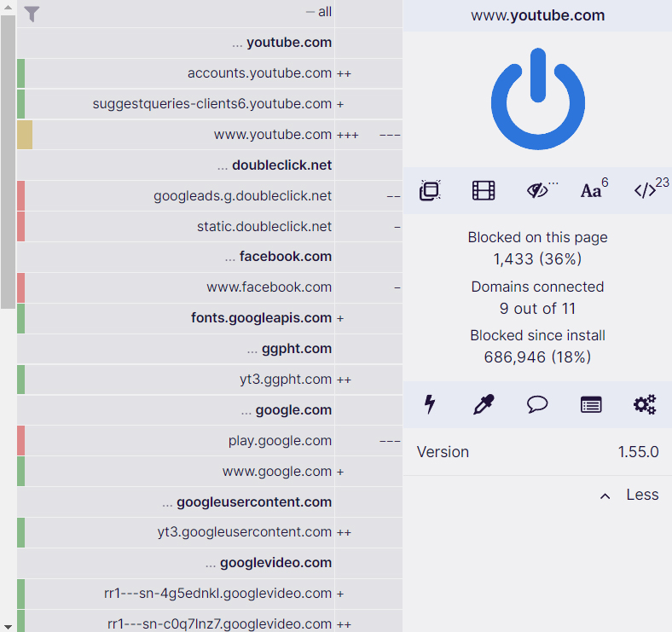
Task: Click the +++ allowed count for www.youtube.com
Action: coord(348,135)
